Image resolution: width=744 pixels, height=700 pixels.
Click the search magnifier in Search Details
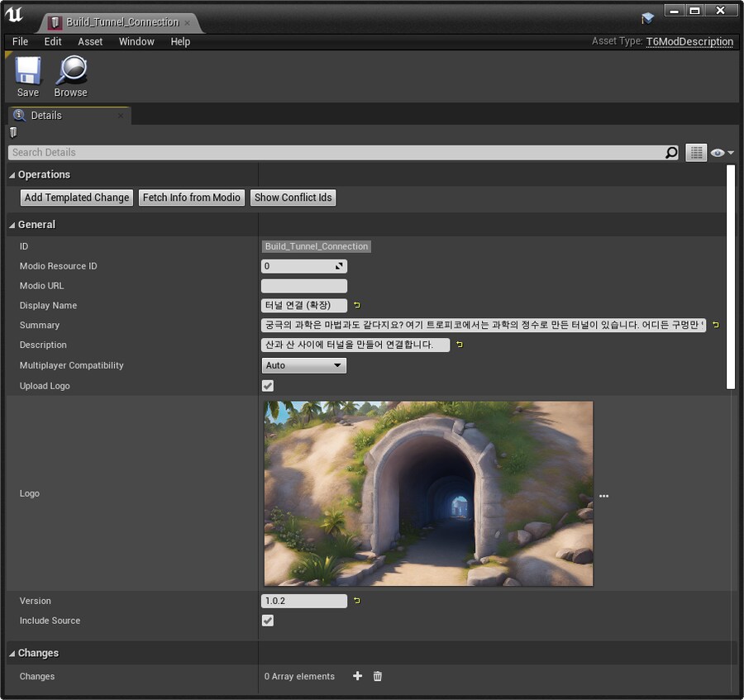point(671,152)
